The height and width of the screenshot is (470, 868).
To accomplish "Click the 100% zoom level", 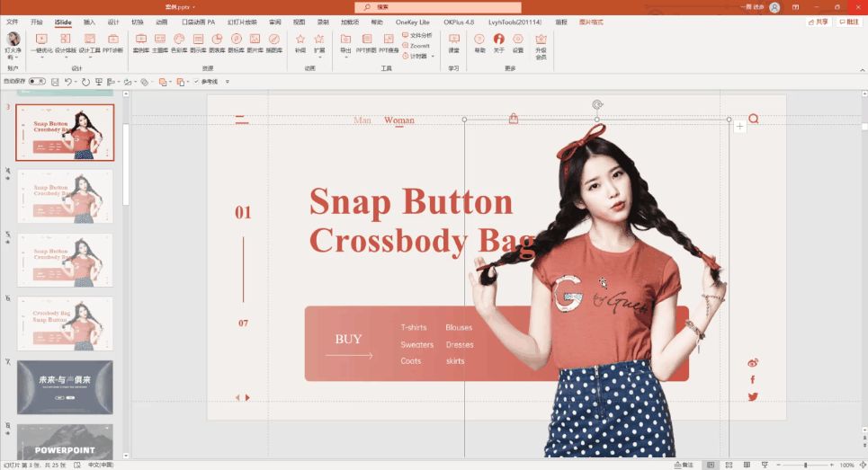I will click(847, 465).
